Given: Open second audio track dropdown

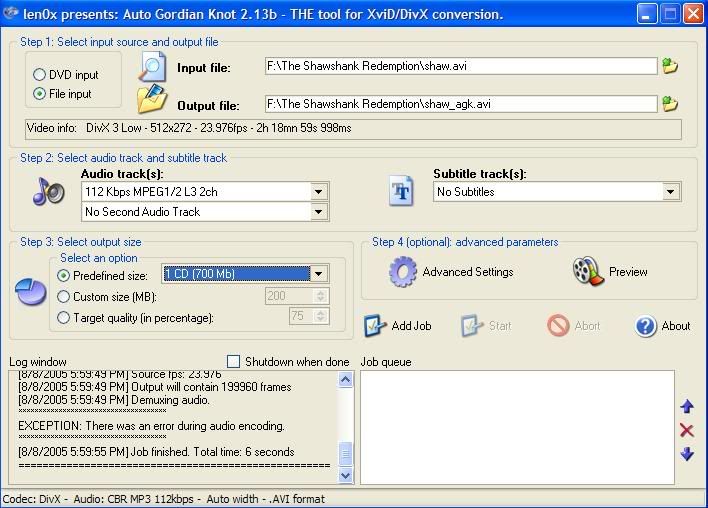Looking at the screenshot, I should [x=319, y=212].
